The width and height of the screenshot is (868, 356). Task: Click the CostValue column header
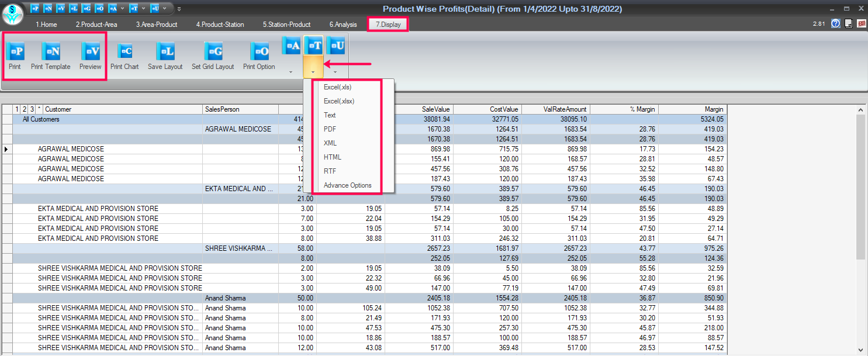click(x=487, y=109)
